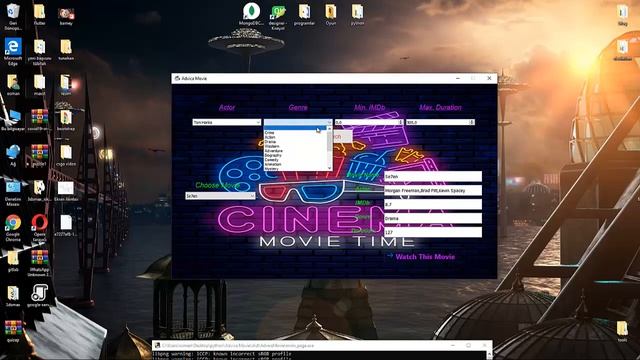Image resolution: width=640 pixels, height=360 pixels.
Task: Select Western in the Genre list
Action: [x=296, y=146]
